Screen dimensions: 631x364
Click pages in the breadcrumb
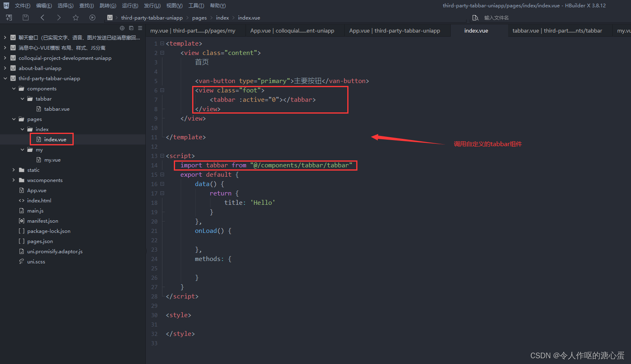click(199, 18)
